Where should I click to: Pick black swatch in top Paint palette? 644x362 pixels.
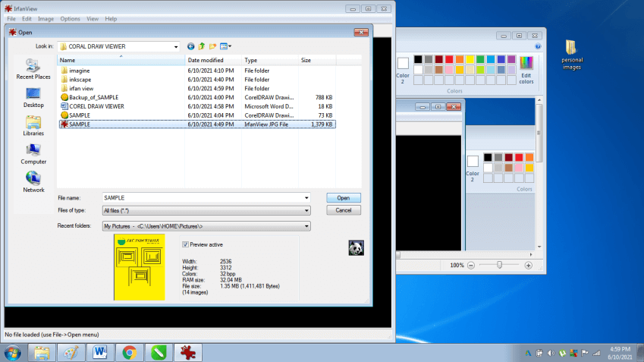[x=418, y=60]
